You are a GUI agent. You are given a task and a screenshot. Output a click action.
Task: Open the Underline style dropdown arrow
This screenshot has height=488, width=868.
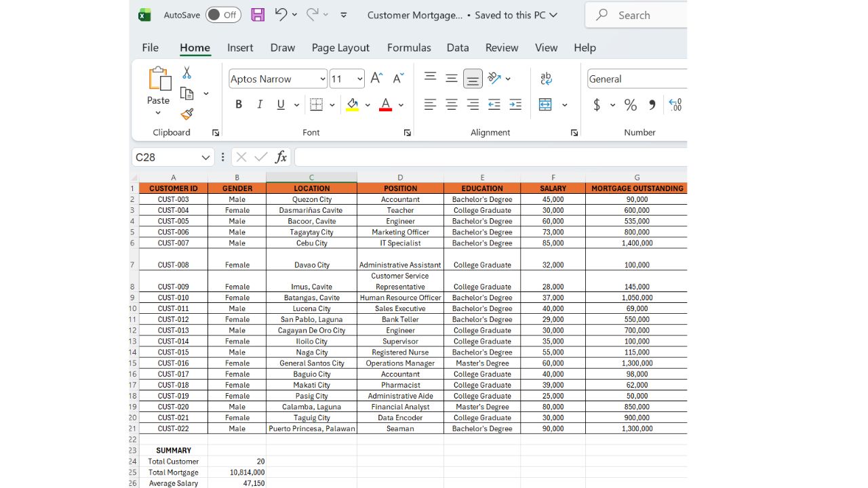[x=296, y=105]
